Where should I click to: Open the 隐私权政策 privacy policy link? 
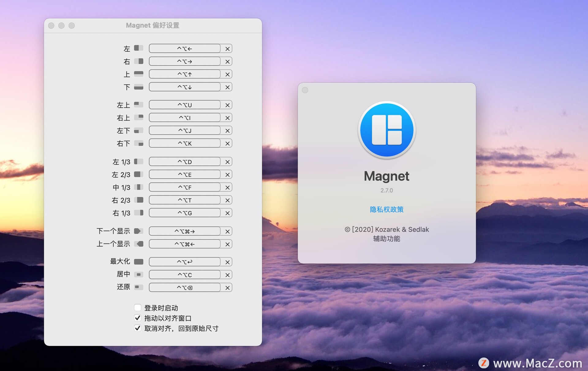pyautogui.click(x=386, y=210)
